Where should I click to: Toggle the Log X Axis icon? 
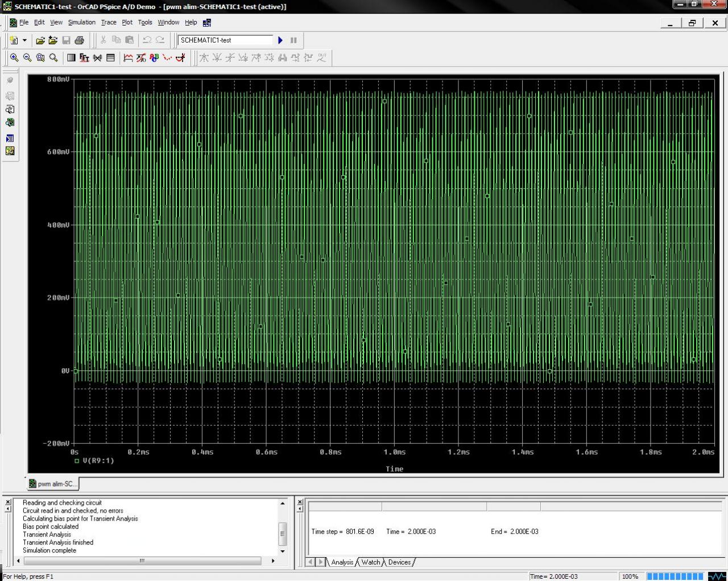(71, 57)
